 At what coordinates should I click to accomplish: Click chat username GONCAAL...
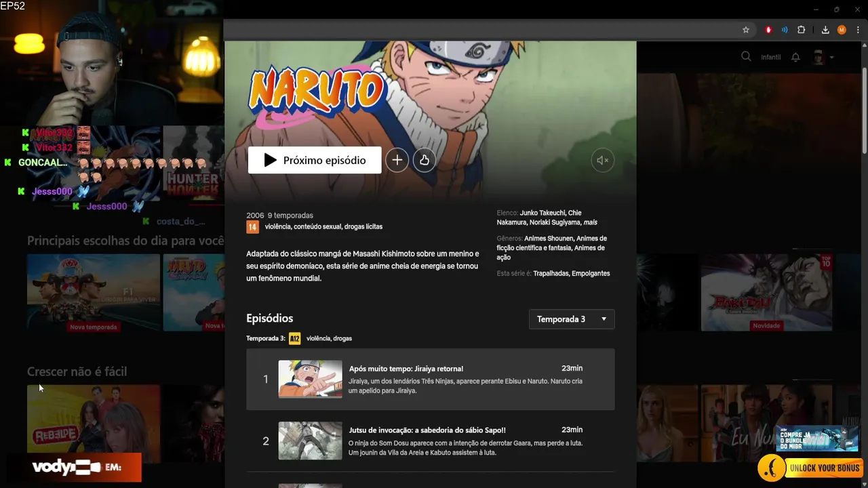pyautogui.click(x=43, y=163)
